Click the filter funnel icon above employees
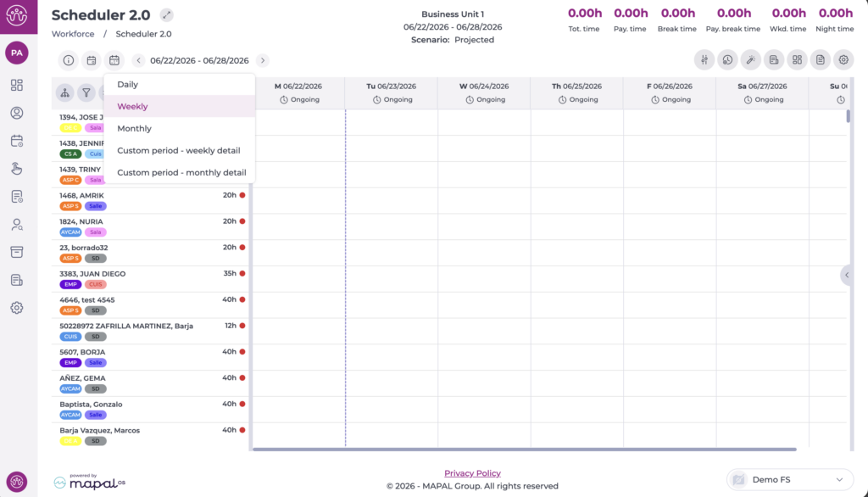Viewport: 868px width, 497px height. [86, 92]
